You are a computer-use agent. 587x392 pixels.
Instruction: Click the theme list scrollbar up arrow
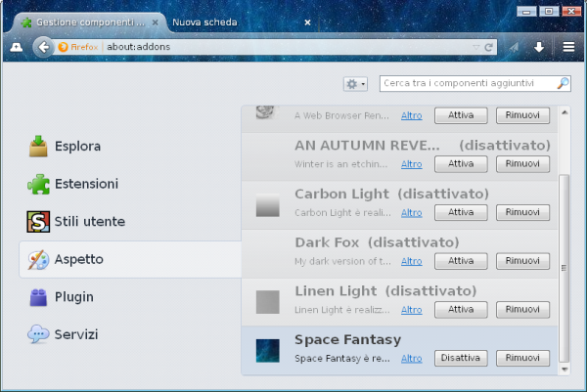tap(564, 112)
